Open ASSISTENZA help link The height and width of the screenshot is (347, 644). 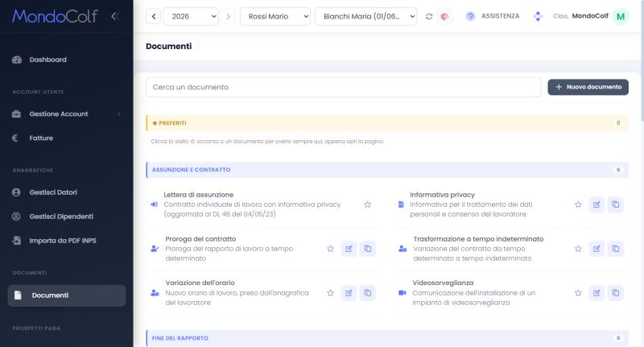point(500,16)
